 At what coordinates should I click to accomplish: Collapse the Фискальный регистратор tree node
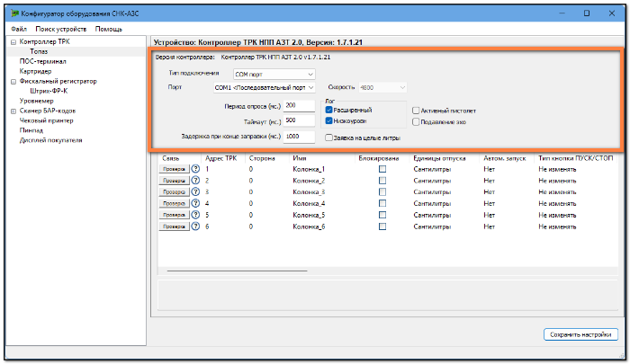tap(13, 82)
